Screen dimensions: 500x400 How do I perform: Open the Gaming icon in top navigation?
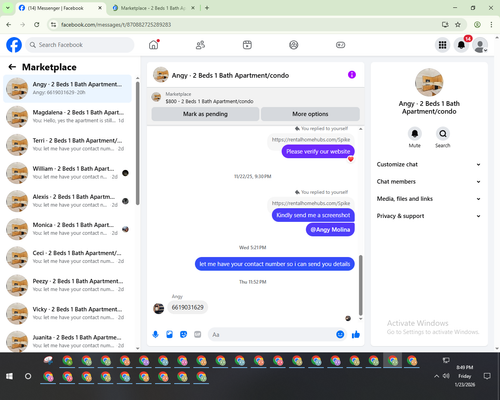[x=340, y=45]
